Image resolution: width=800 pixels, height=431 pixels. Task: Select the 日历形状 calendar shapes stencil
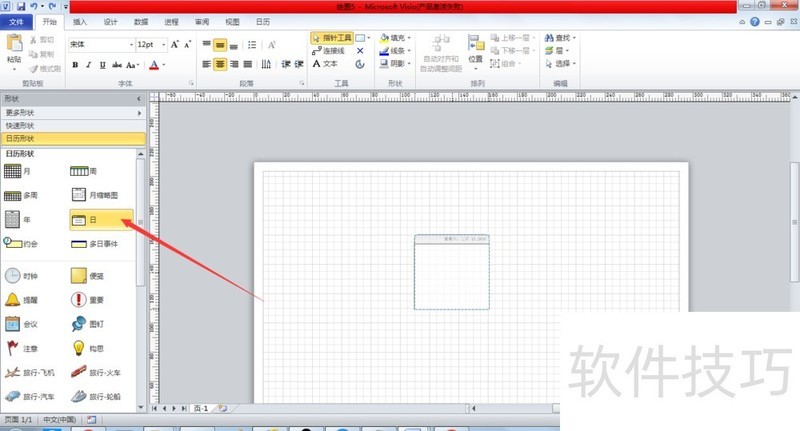[73, 138]
